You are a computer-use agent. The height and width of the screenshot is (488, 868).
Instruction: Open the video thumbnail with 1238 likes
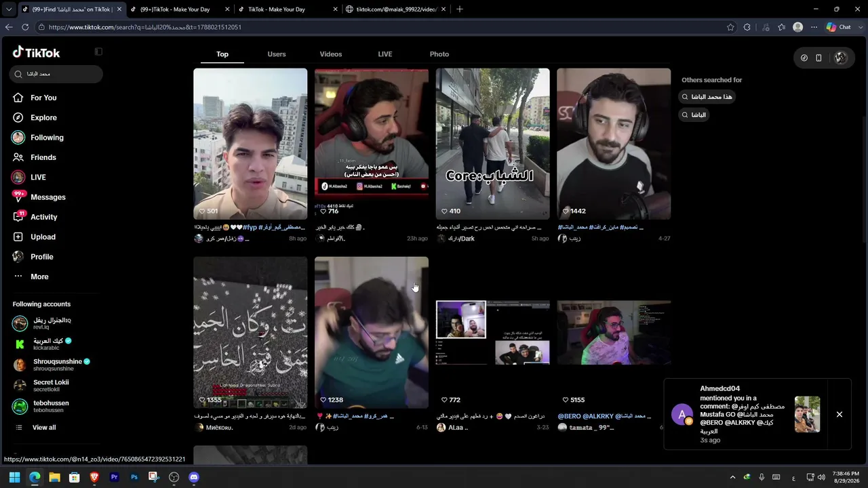tap(372, 333)
